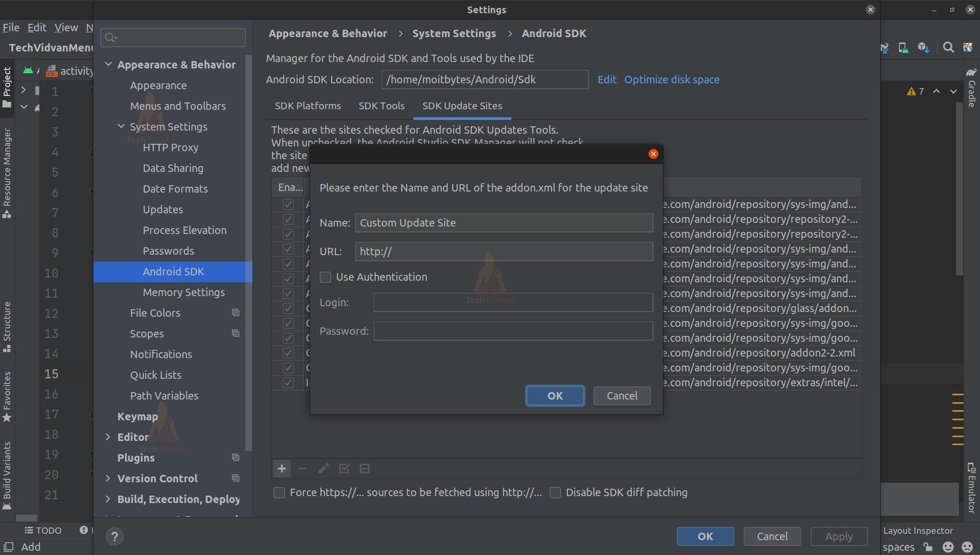
Task: Open the Project tool window icon
Action: point(7,87)
